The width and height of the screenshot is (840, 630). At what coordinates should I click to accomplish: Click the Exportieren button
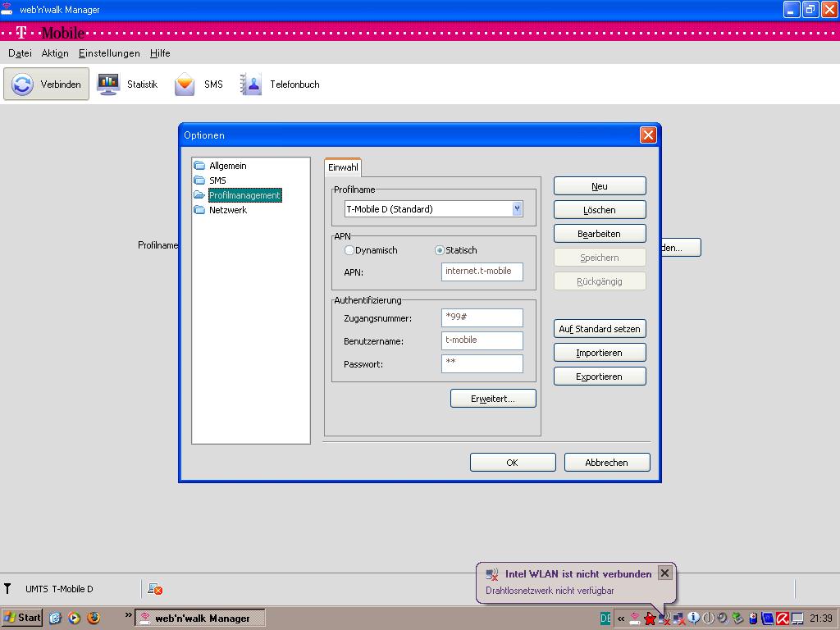600,377
